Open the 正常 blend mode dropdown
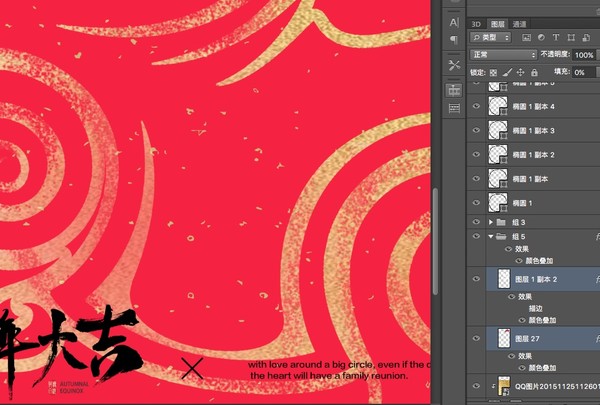The image size is (600, 405). (504, 55)
